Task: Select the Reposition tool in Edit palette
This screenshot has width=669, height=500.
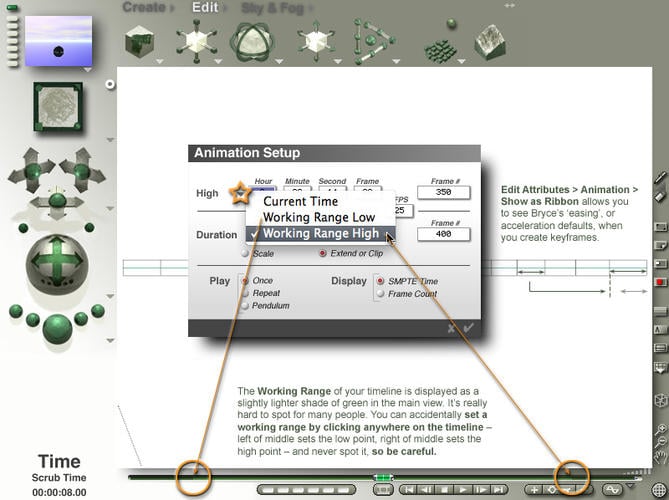Action: click(316, 41)
